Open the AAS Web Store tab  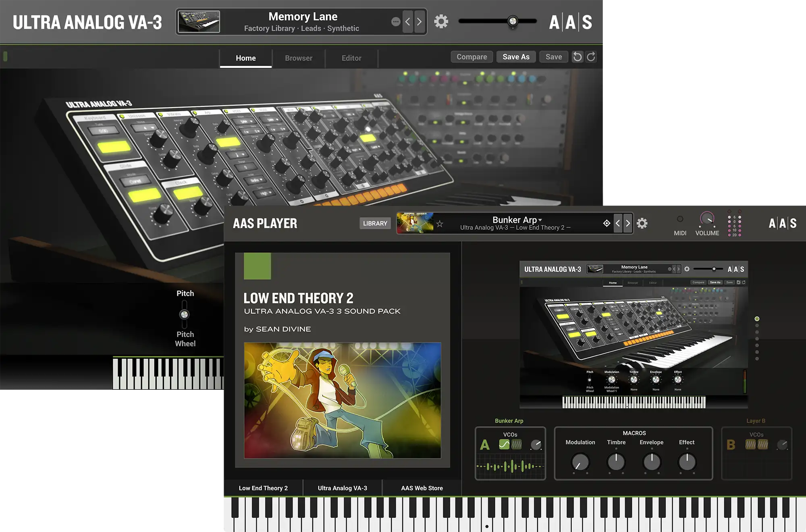click(422, 488)
